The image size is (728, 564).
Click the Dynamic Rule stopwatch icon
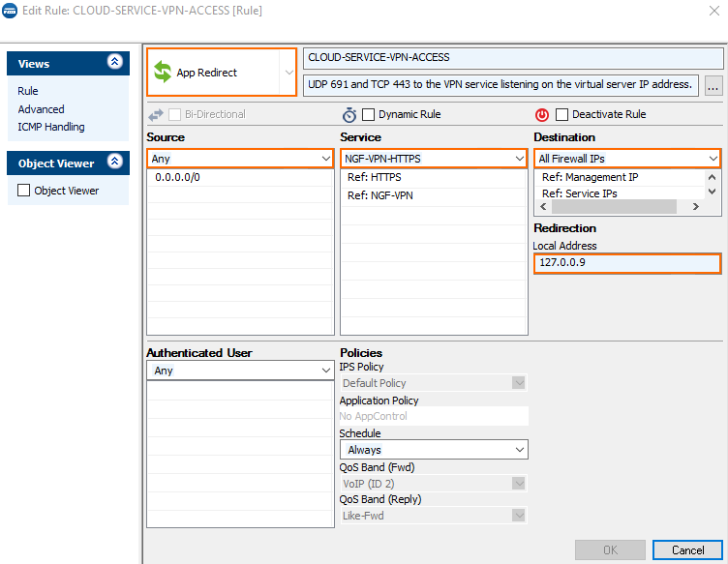click(x=349, y=114)
